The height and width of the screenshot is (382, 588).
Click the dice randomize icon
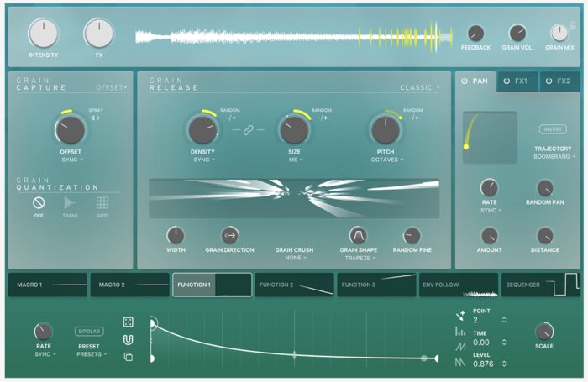point(129,322)
